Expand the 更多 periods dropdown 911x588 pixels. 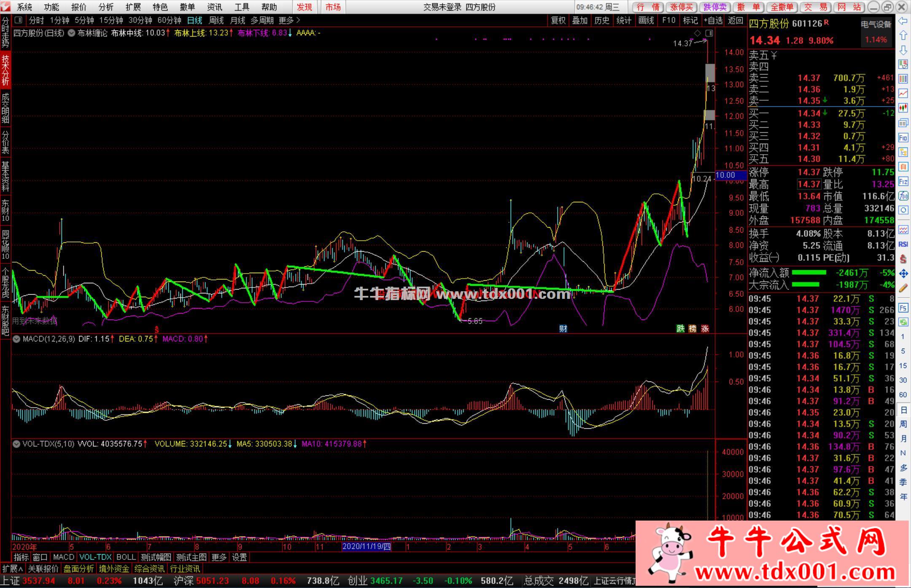[289, 20]
